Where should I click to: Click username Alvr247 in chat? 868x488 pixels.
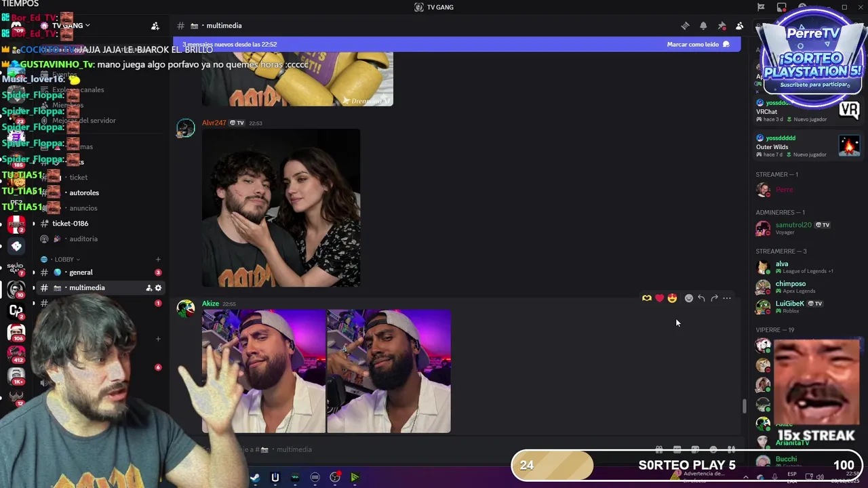[x=214, y=123]
